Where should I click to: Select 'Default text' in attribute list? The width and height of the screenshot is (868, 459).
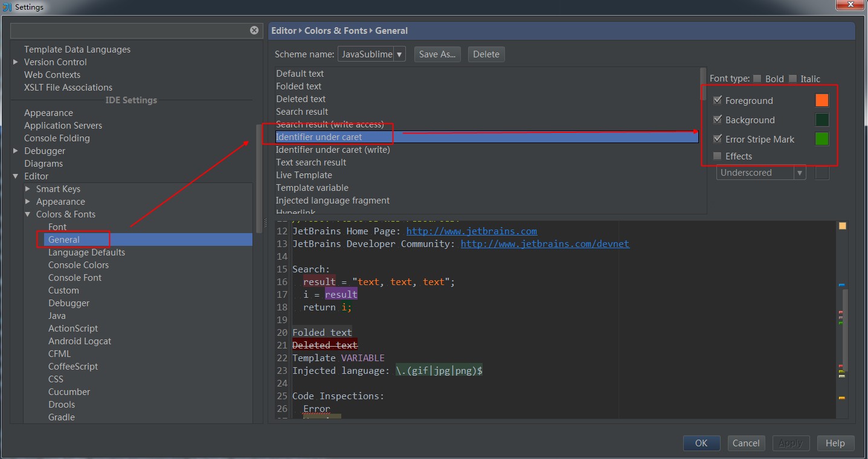point(300,73)
